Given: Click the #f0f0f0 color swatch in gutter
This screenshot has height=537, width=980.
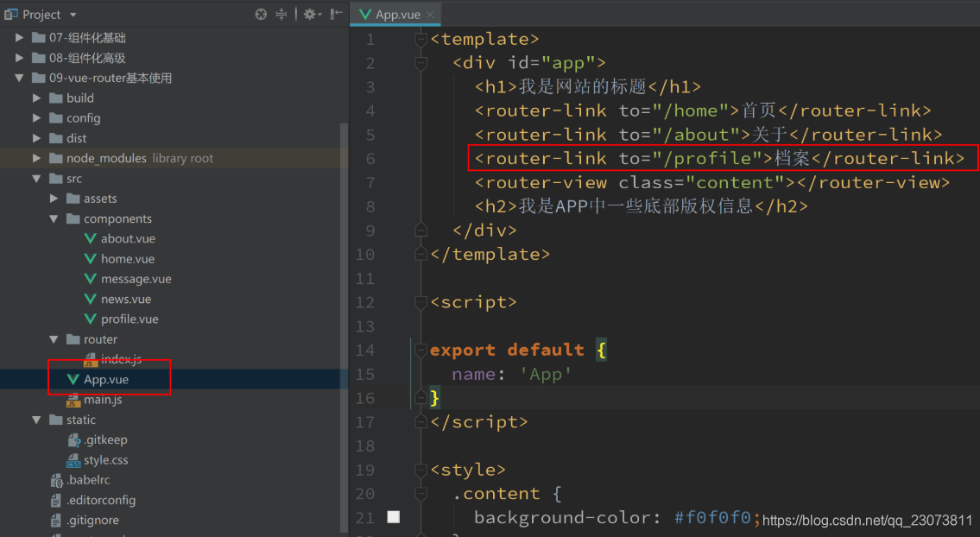Looking at the screenshot, I should (x=393, y=517).
